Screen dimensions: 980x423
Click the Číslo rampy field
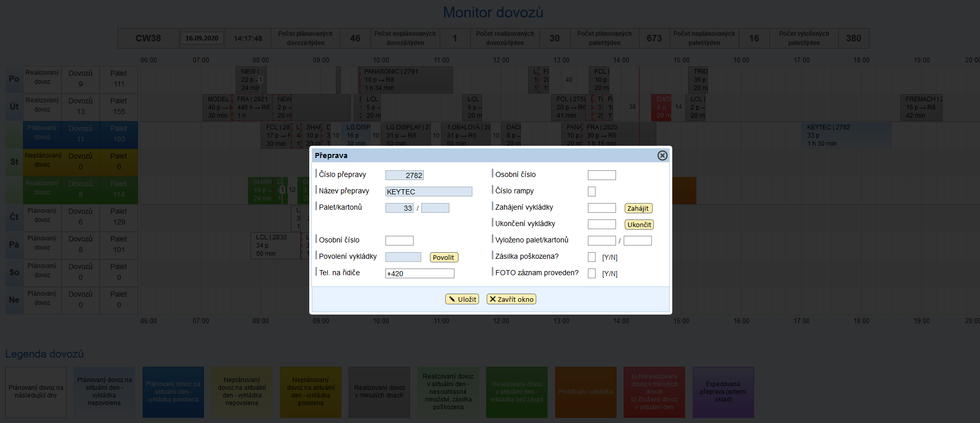click(591, 191)
